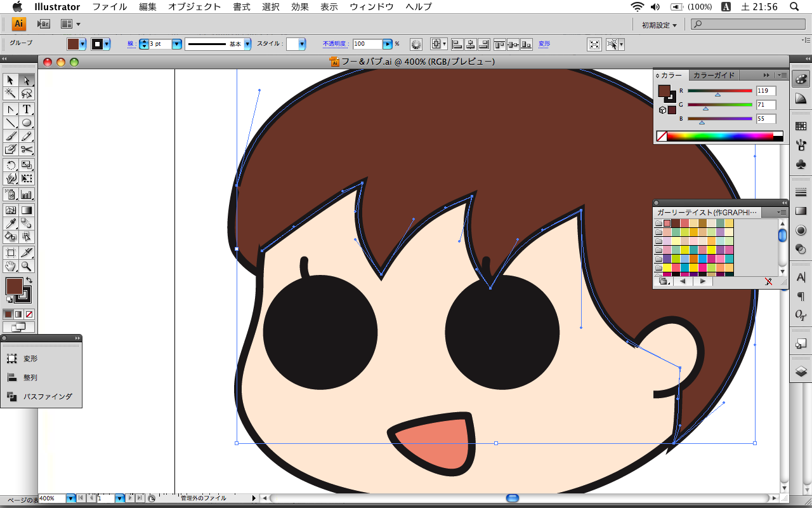Open the 初期設定 workspace dropdown
Image resolution: width=812 pixels, height=508 pixels.
659,25
